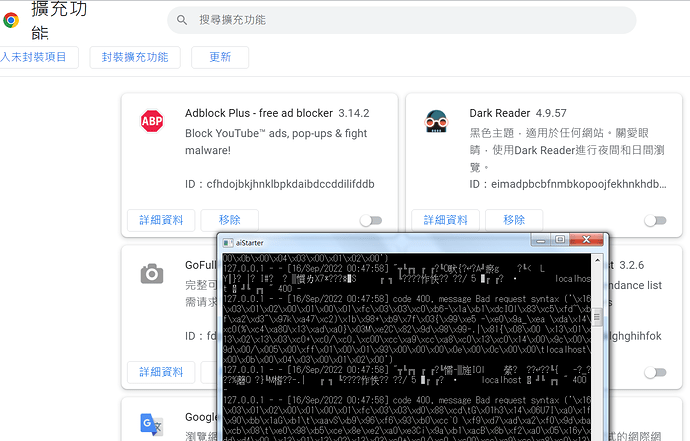Click the 擴充功能 page heading

click(59, 20)
